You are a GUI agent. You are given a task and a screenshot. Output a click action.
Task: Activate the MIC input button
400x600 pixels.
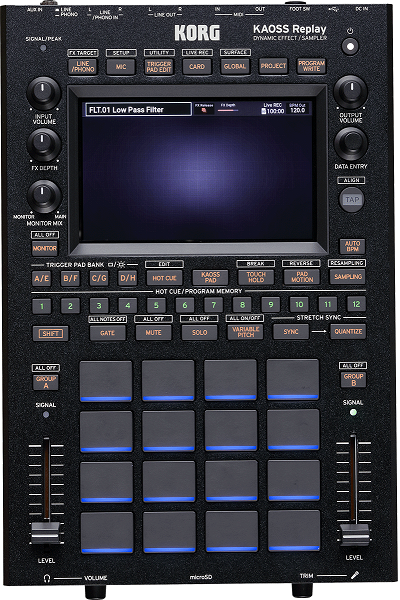click(x=121, y=67)
